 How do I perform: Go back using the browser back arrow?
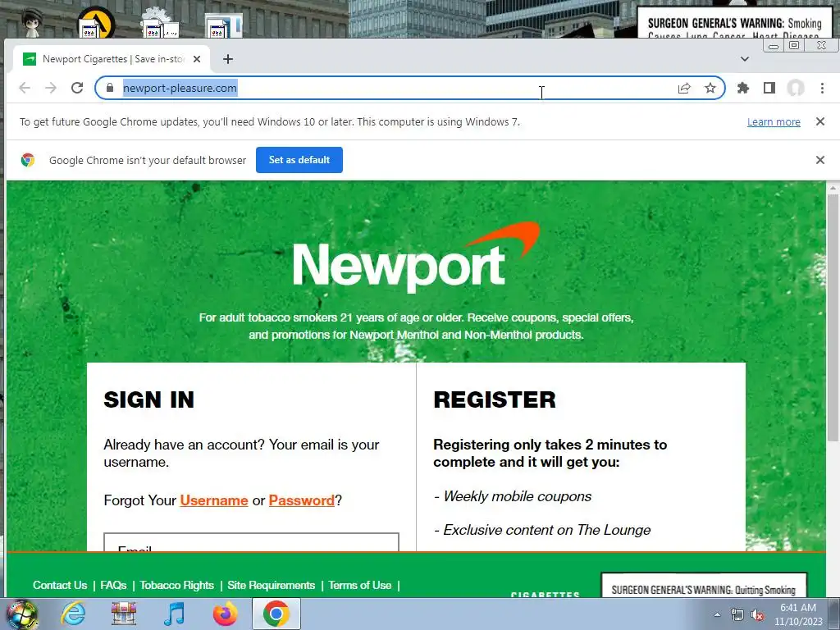pyautogui.click(x=25, y=88)
